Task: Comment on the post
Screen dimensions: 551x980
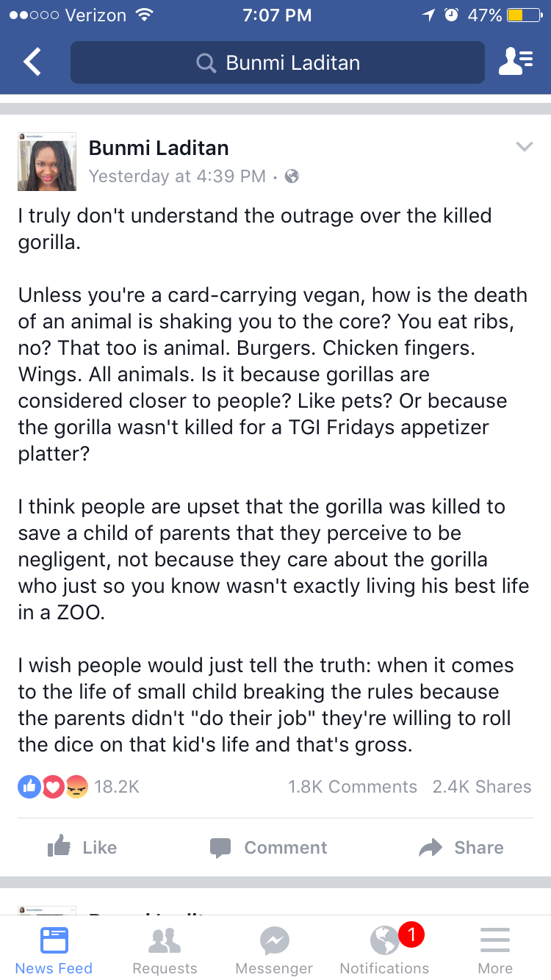Action: [268, 847]
